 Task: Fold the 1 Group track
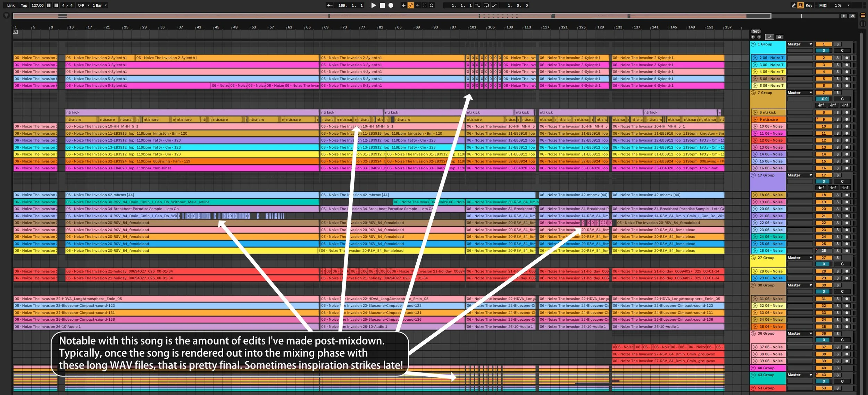click(753, 44)
